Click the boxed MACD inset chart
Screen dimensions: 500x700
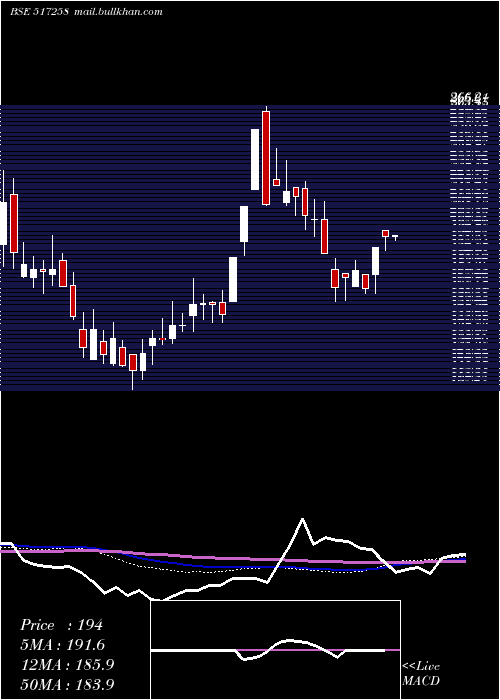point(275,650)
